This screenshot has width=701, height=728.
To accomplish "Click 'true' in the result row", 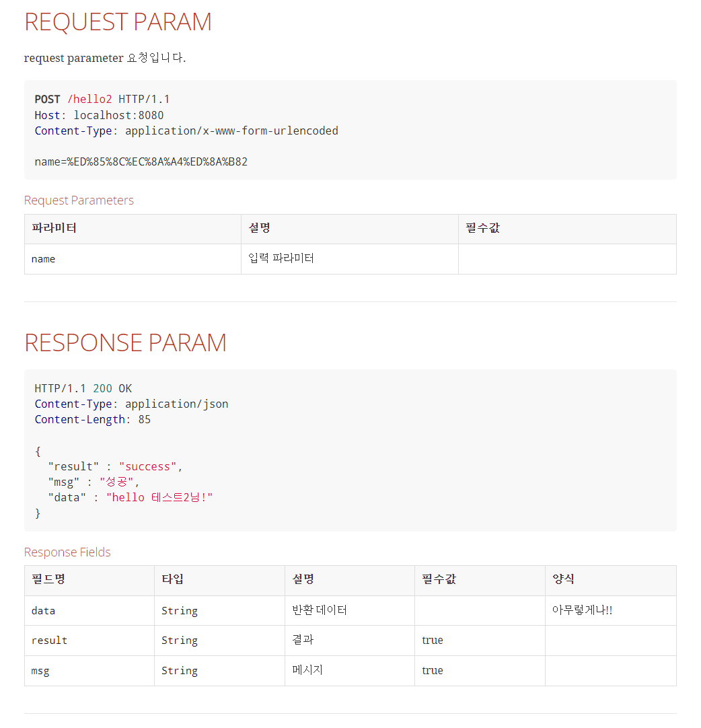I will [433, 641].
